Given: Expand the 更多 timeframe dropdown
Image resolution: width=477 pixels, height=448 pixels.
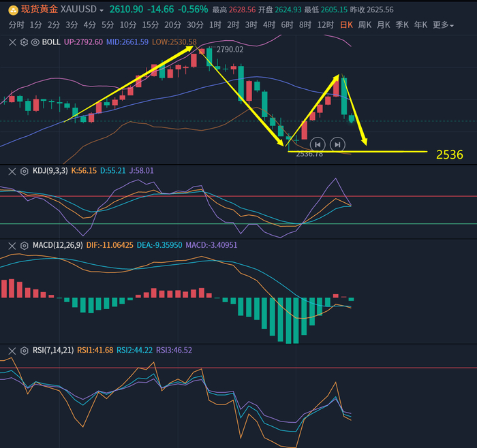Looking at the screenshot, I should coord(443,25).
